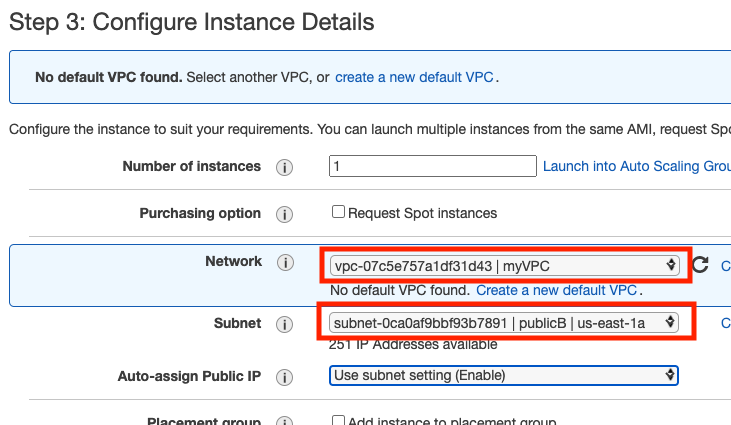Click info icon beside Auto-assign Public IP

point(284,376)
